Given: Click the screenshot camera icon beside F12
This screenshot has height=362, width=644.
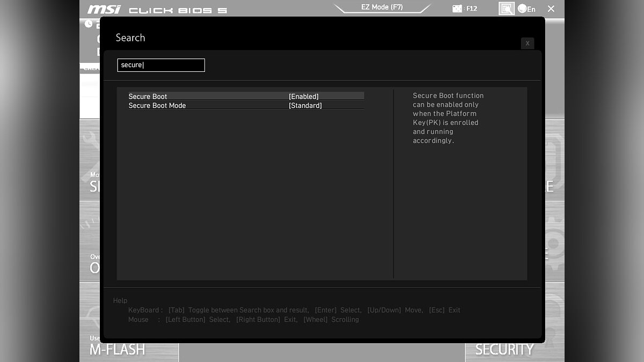Looking at the screenshot, I should pyautogui.click(x=457, y=9).
